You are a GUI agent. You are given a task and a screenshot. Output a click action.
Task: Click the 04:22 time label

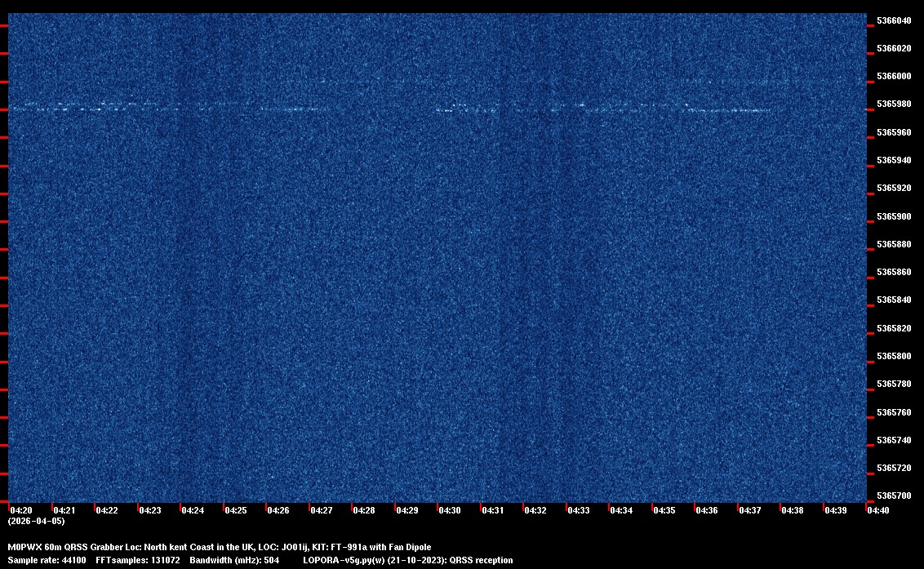click(x=107, y=510)
